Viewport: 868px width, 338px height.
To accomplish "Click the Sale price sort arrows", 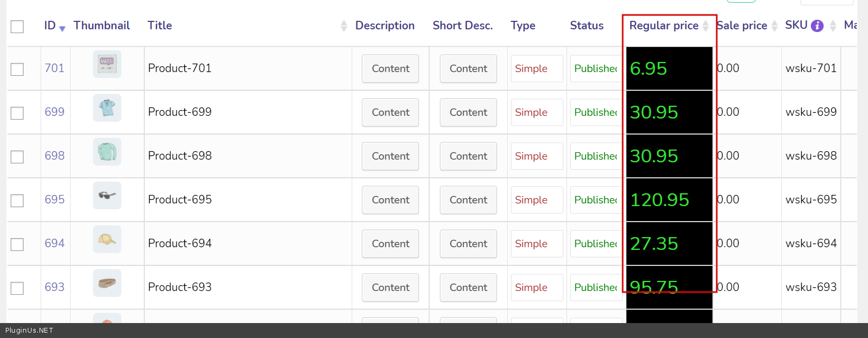I will pos(774,26).
